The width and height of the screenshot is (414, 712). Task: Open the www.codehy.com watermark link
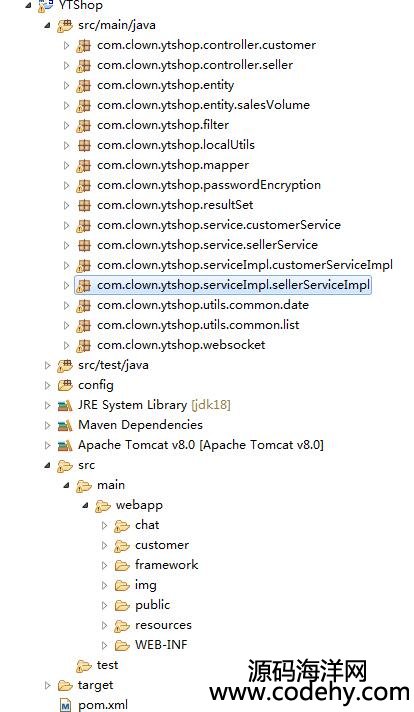click(x=309, y=693)
